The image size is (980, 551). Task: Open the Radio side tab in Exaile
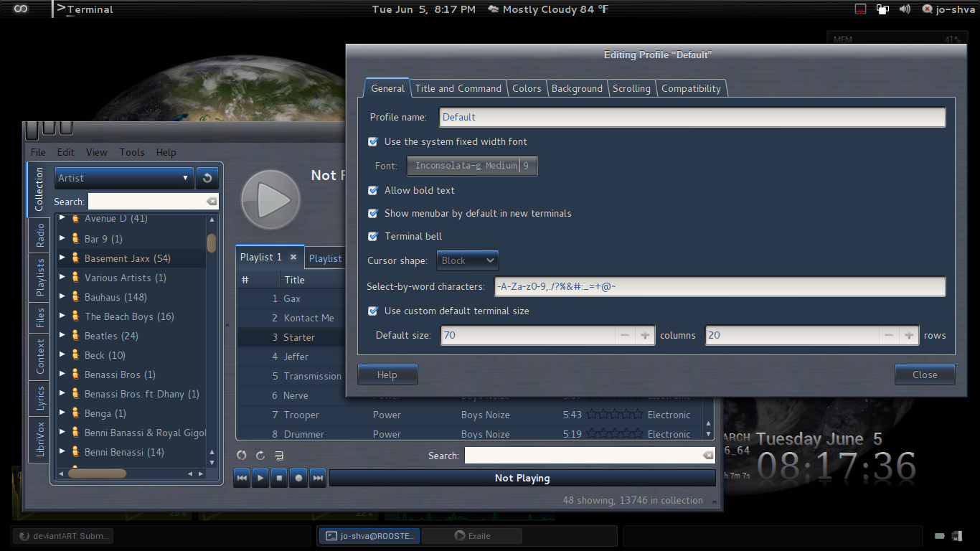coord(40,235)
